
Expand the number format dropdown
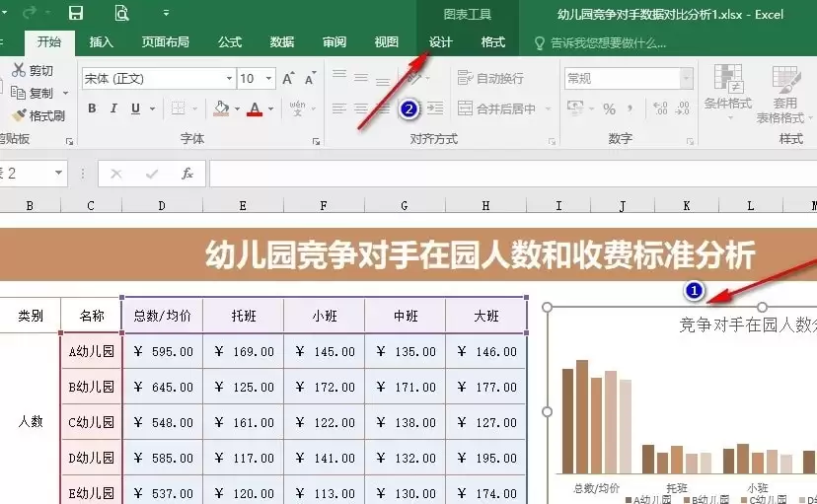coord(687,79)
